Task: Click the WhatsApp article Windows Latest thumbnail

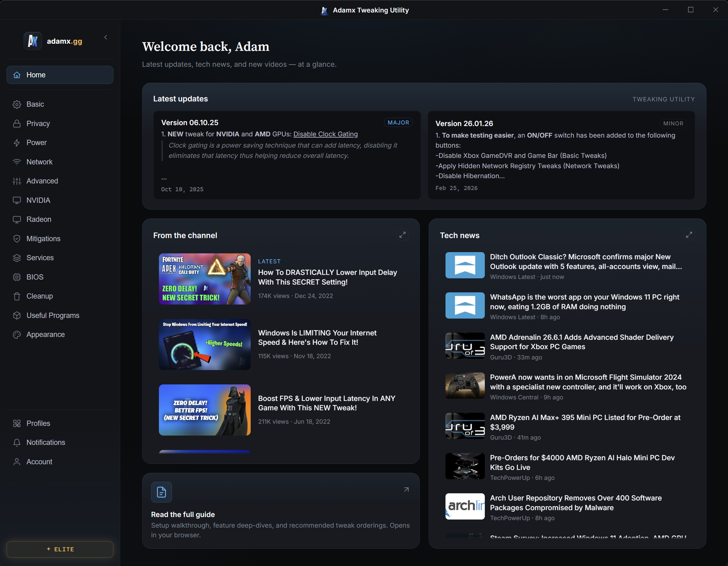Action: tap(465, 305)
